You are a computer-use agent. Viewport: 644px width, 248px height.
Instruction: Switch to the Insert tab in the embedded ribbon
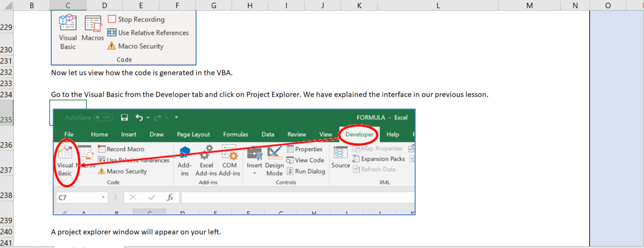pyautogui.click(x=129, y=134)
